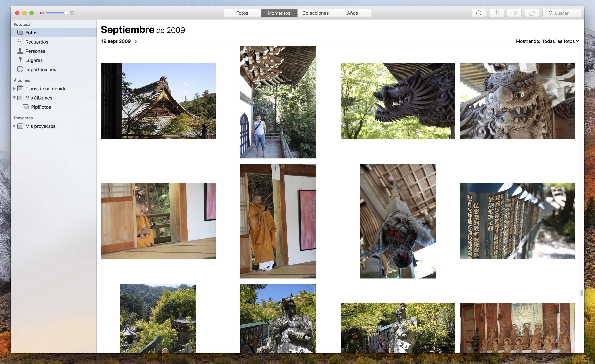Open Importaciones in the sidebar
This screenshot has height=364, width=595.
pos(41,70)
